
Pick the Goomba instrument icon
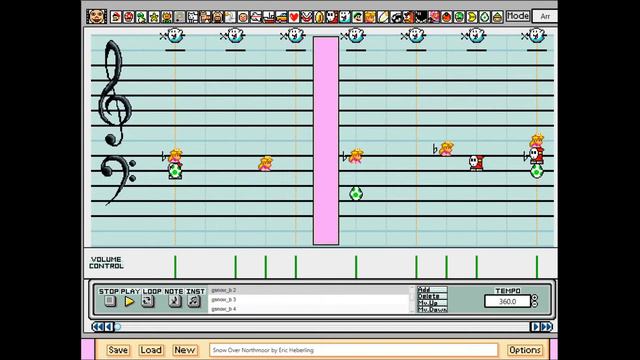click(408, 17)
